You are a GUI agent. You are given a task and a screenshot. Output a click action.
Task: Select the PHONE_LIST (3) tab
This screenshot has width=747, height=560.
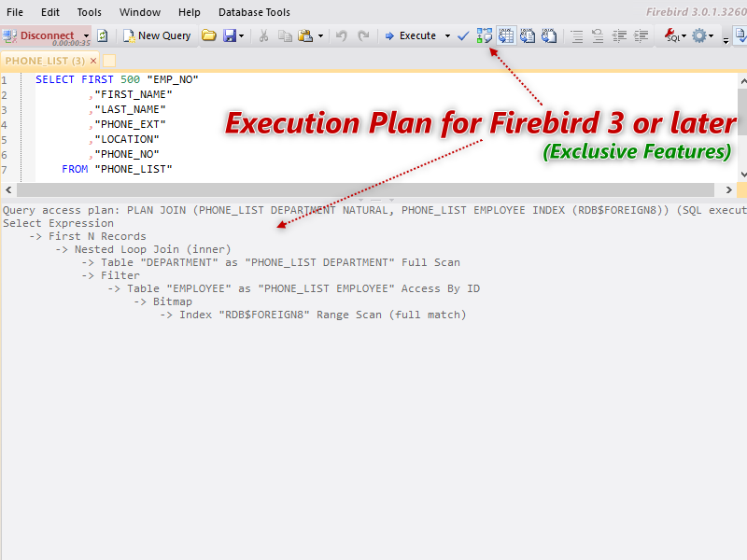[45, 61]
